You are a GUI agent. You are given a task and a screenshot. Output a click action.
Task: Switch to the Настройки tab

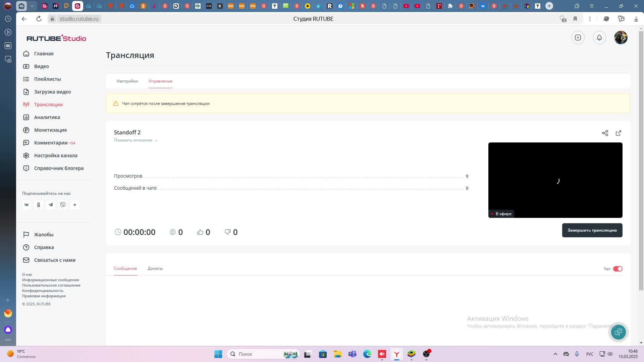127,81
